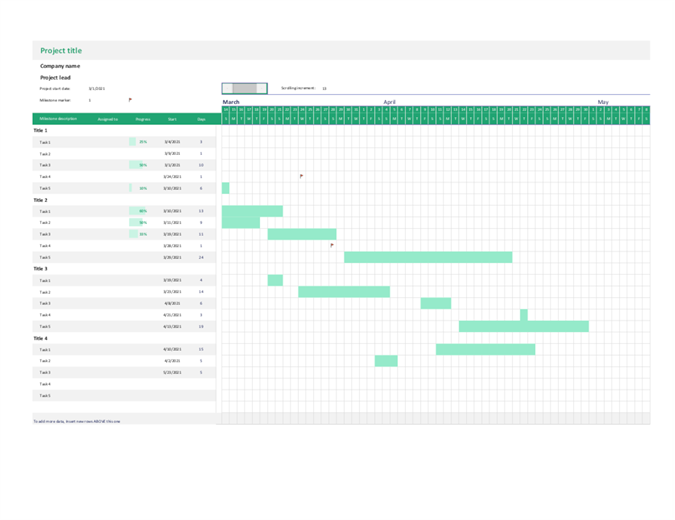Click the Title 4 Task 1 Gantt bar
The height and width of the screenshot is (520, 675).
pyautogui.click(x=485, y=349)
